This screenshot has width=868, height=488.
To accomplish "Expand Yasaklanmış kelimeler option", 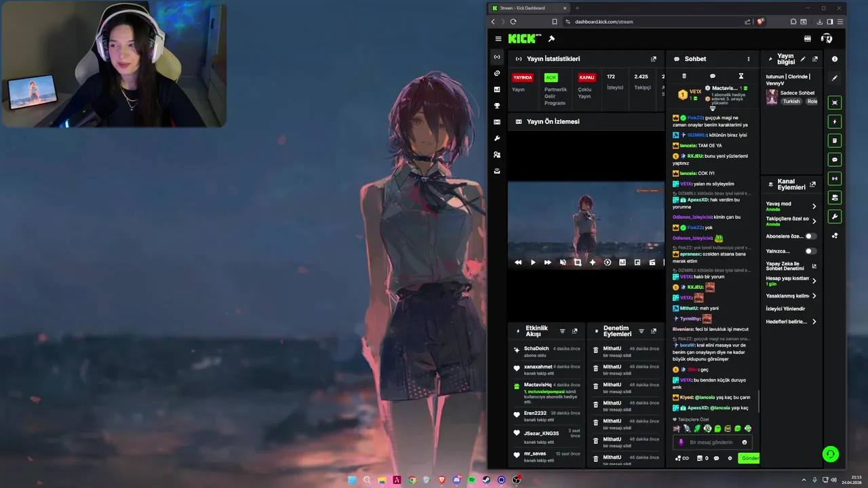I will tap(814, 296).
